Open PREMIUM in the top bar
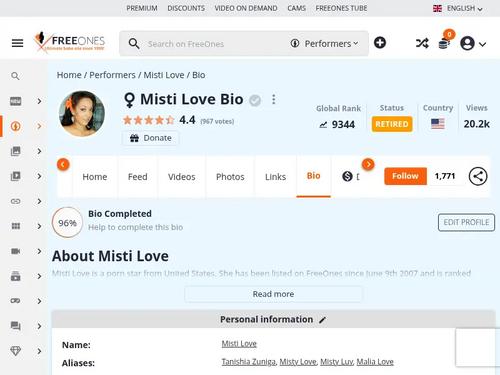 142,8
